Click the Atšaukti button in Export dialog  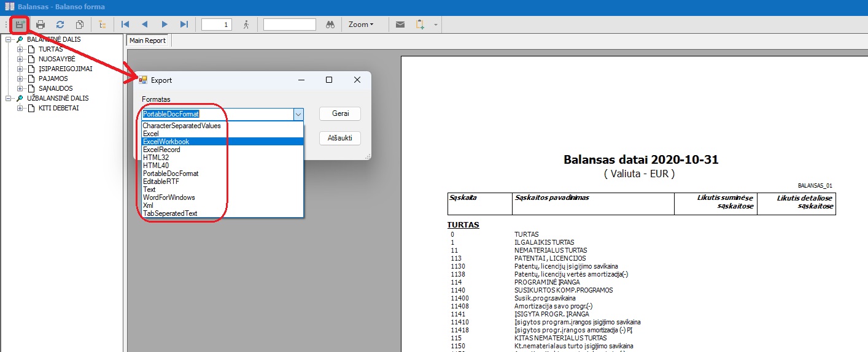point(339,138)
